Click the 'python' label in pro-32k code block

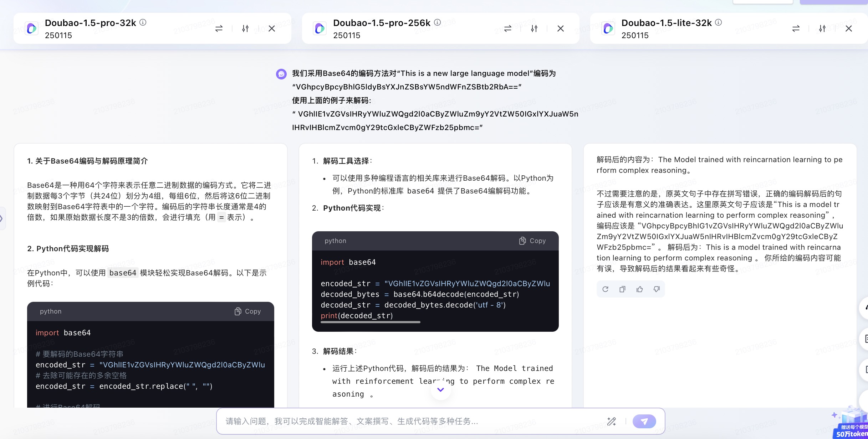[51, 311]
